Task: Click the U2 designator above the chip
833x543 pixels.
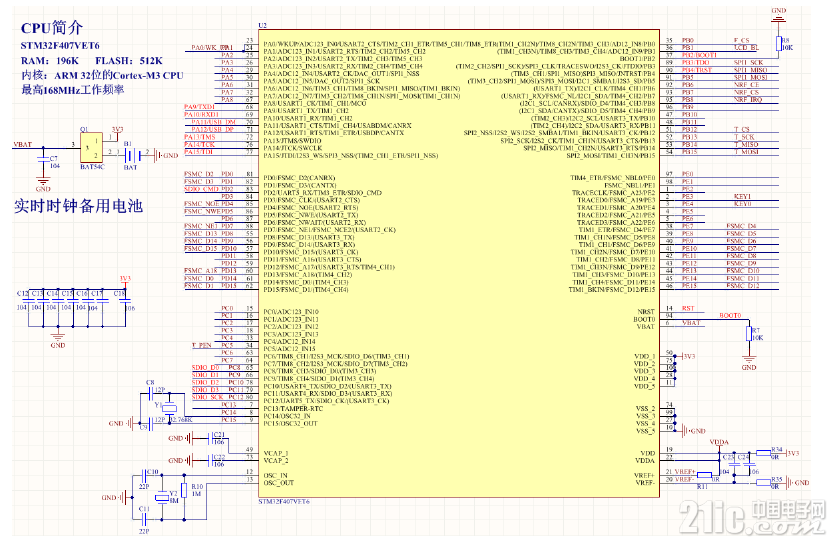Action: click(262, 26)
